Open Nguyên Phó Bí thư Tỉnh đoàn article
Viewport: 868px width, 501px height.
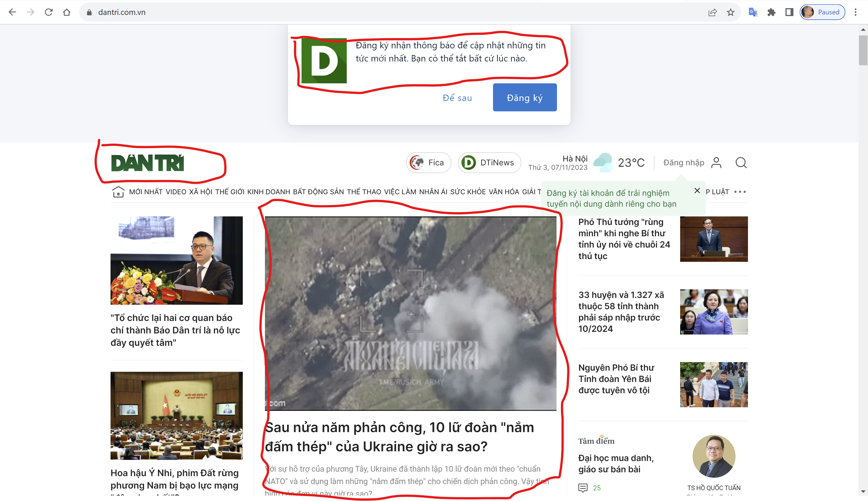pos(616,379)
